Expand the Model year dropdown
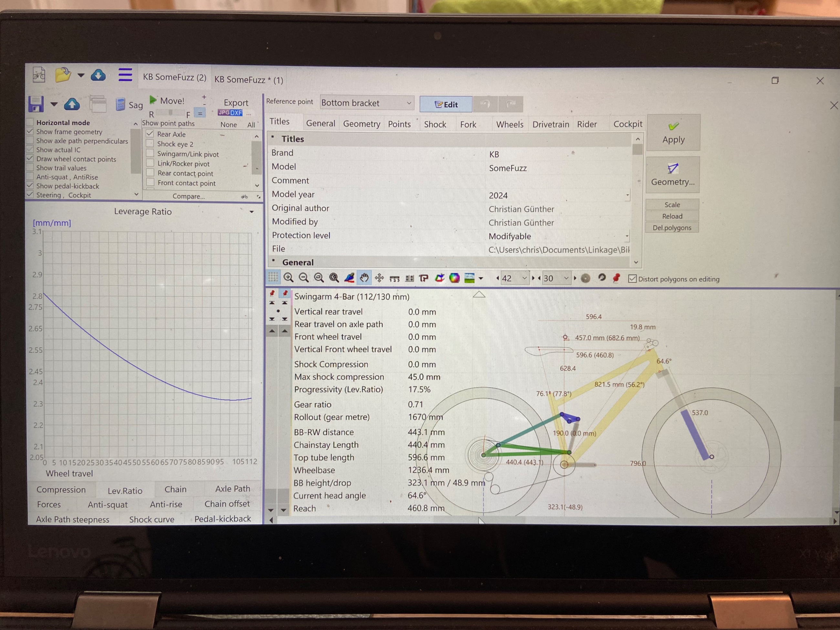 pos(627,195)
